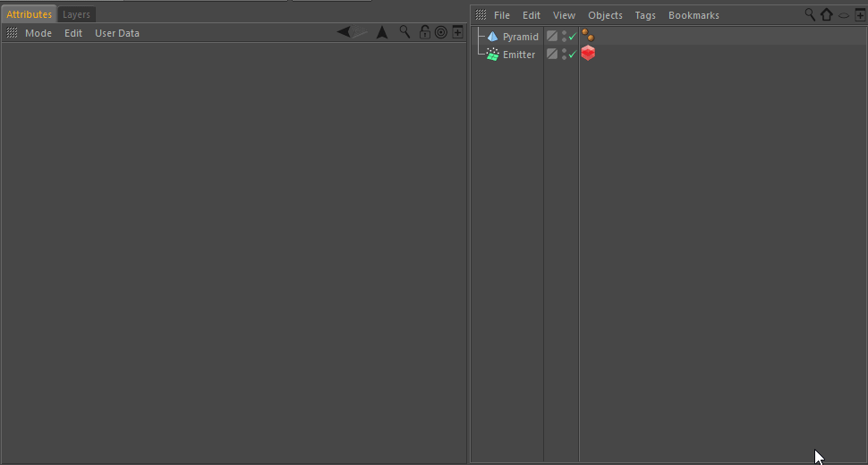868x465 pixels.
Task: Select the orange tag on Pyramid
Action: pyautogui.click(x=588, y=36)
